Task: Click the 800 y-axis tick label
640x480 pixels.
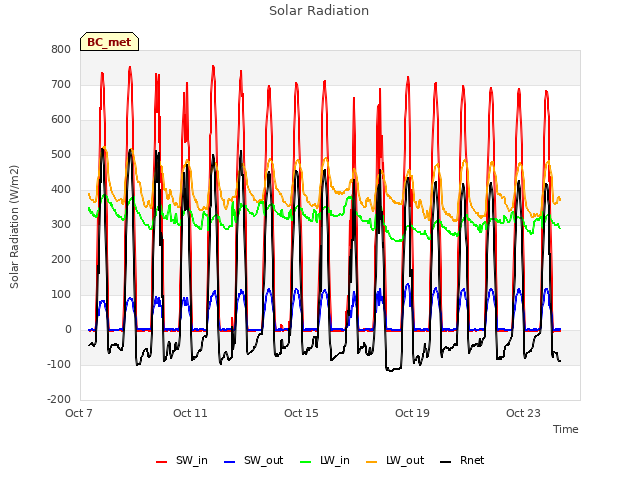Action: coord(61,49)
